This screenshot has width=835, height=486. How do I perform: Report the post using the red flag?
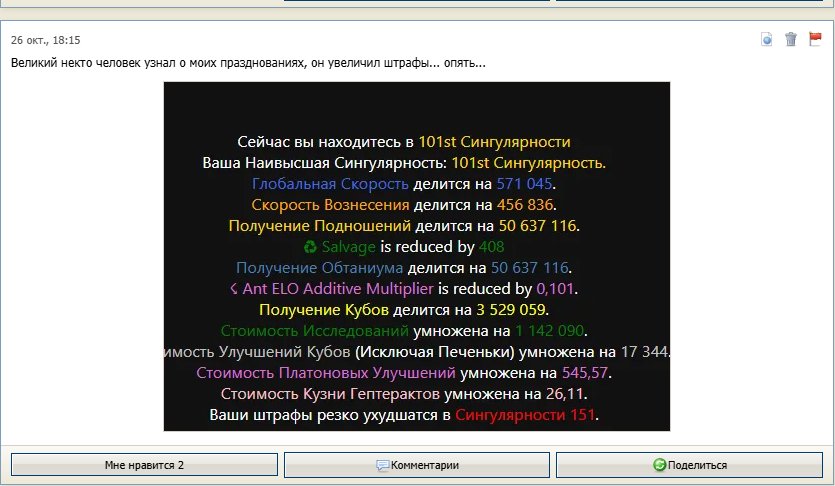815,39
